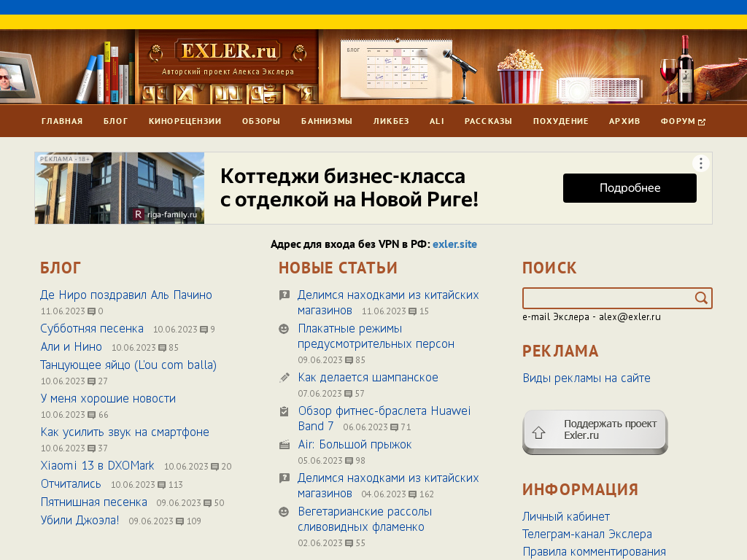
Task: Click smiley icon beside 'Вегетарианские рассолы'
Action: (x=284, y=512)
